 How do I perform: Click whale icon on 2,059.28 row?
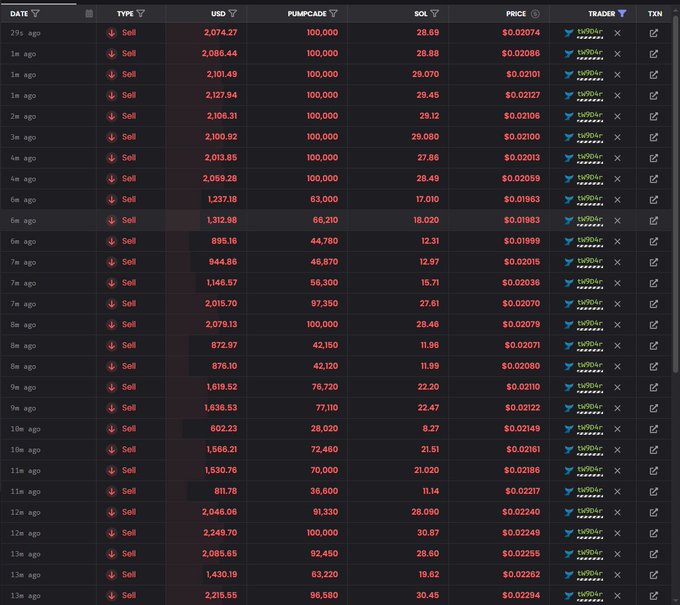click(x=569, y=179)
